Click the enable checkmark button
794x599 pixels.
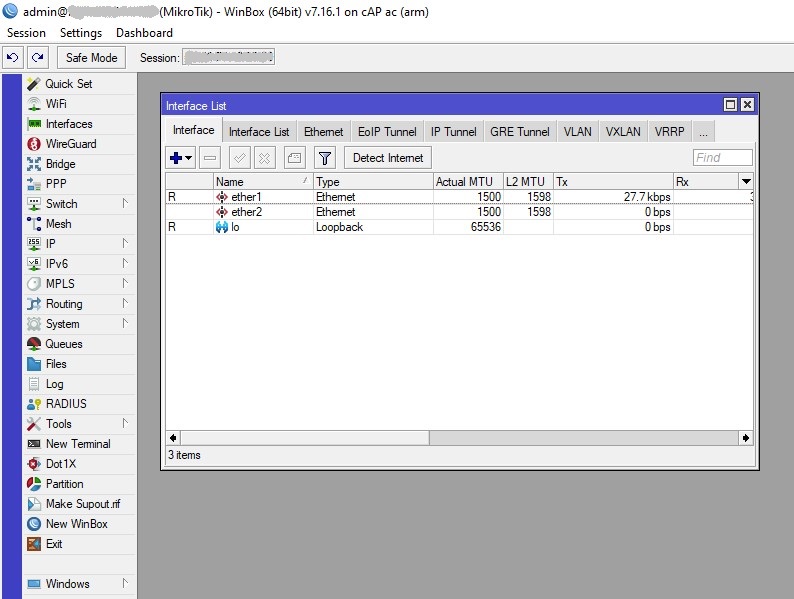(240, 158)
